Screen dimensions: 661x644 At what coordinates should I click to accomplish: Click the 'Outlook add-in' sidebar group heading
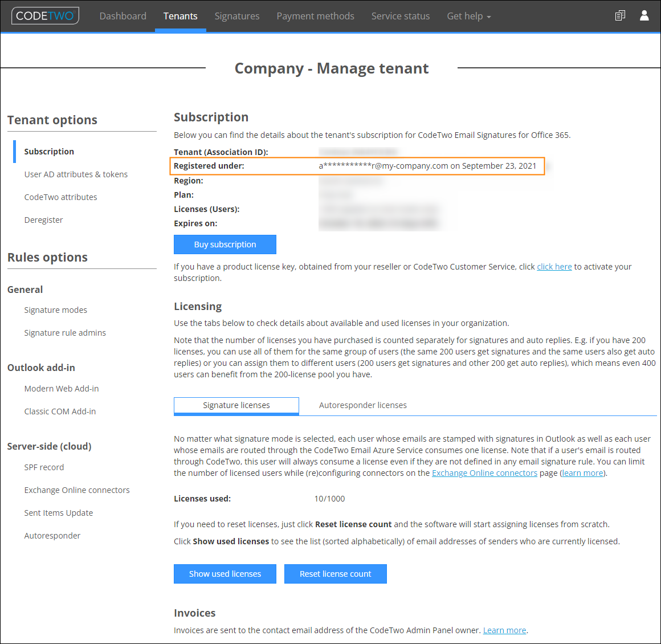[x=41, y=368]
